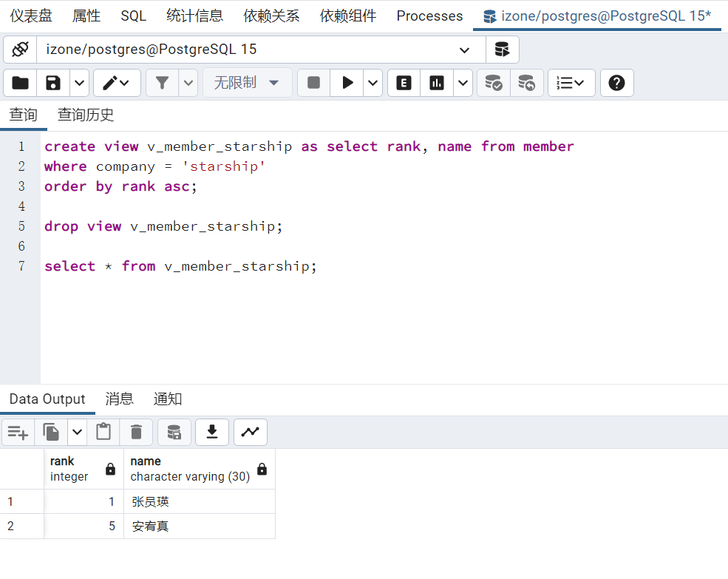This screenshot has height=579, width=728.
Task: Run the query with the Execute icon
Action: (347, 83)
